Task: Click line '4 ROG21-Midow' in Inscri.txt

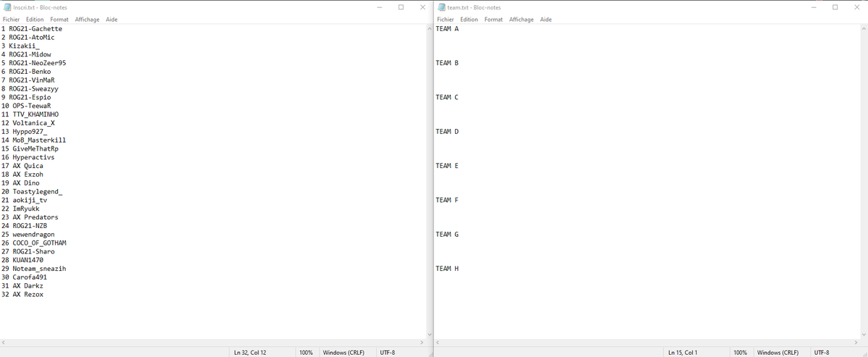Action: (26, 54)
